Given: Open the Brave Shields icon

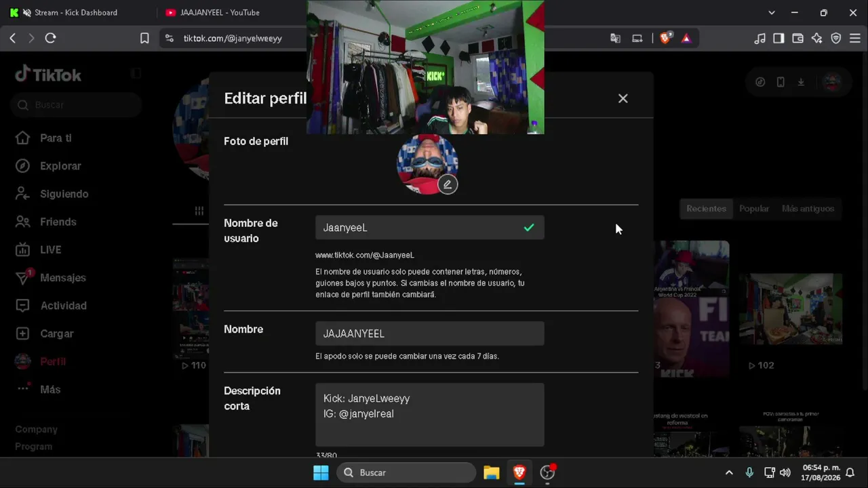Looking at the screenshot, I should pyautogui.click(x=665, y=39).
